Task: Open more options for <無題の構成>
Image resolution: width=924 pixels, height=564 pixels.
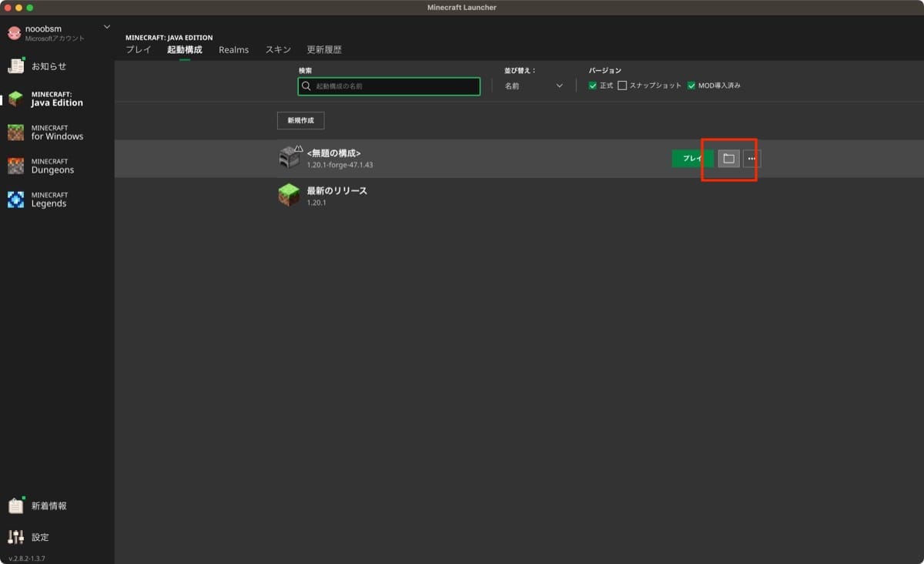Action: pyautogui.click(x=752, y=159)
